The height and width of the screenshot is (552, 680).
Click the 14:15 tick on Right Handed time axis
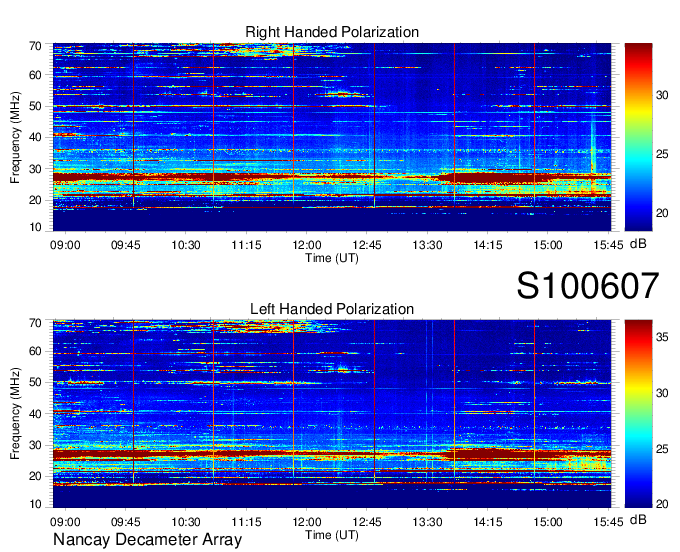[487, 245]
